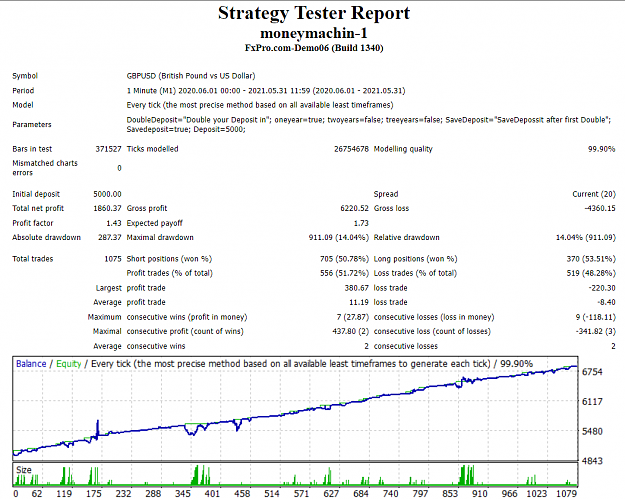The width and height of the screenshot is (625, 499).
Task: Click Maximal drawdown value '911.09 (14.04%)'
Action: point(339,238)
